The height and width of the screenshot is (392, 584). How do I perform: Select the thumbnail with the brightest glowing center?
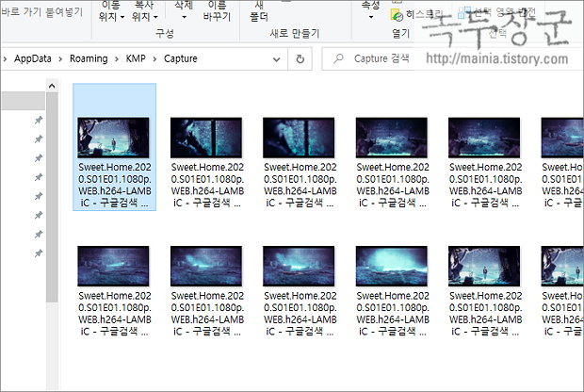pyautogui.click(x=392, y=266)
